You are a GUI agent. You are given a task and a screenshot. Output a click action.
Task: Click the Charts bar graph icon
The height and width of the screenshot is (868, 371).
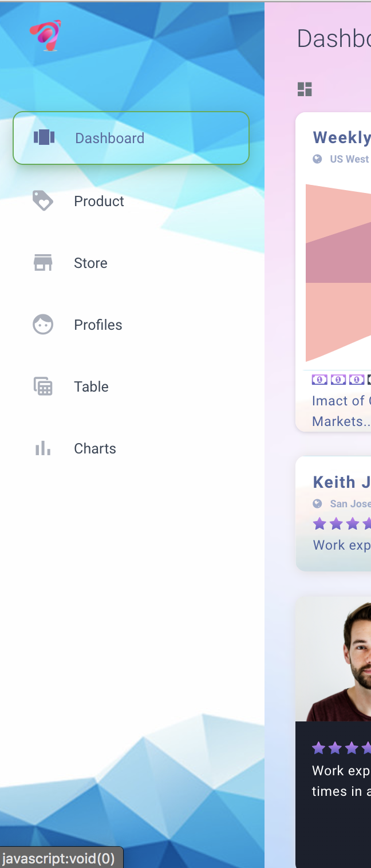(x=43, y=448)
